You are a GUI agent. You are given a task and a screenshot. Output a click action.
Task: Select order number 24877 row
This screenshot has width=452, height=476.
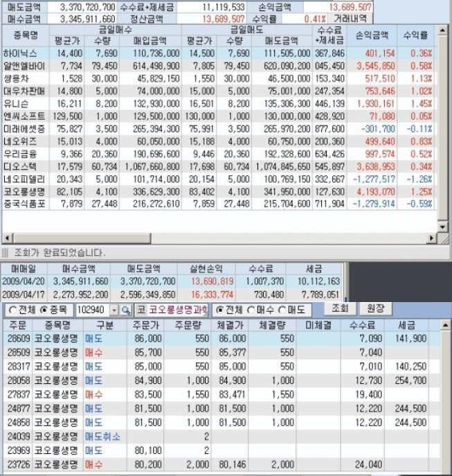222,408
